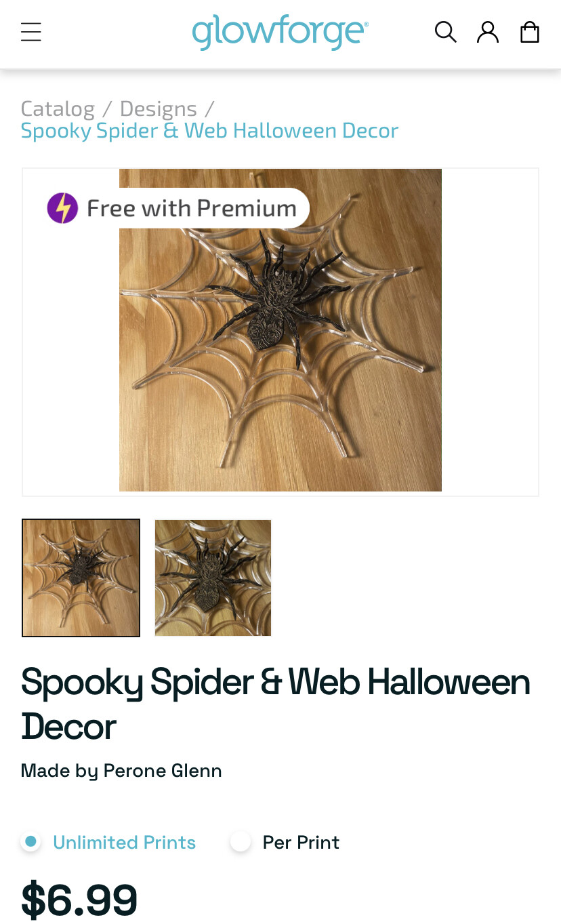
Task: Click the purple lightning bolt Premium icon
Action: point(62,208)
